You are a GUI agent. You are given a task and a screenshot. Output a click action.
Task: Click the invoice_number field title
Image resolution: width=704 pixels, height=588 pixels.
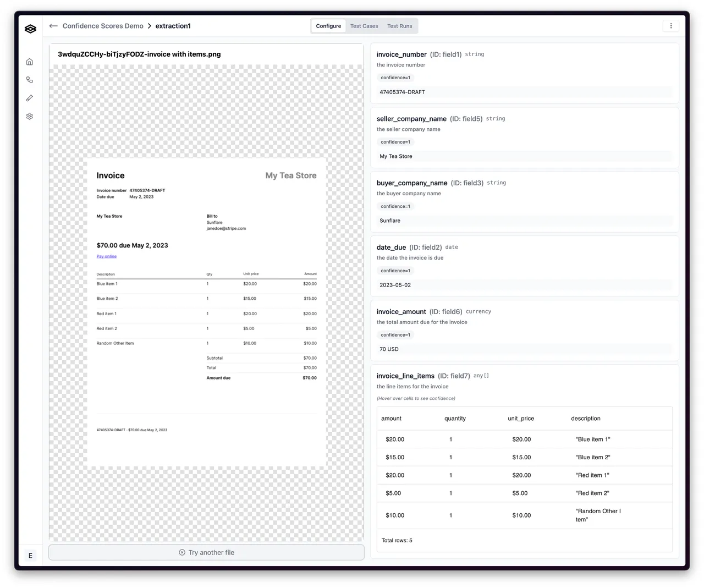pos(402,54)
